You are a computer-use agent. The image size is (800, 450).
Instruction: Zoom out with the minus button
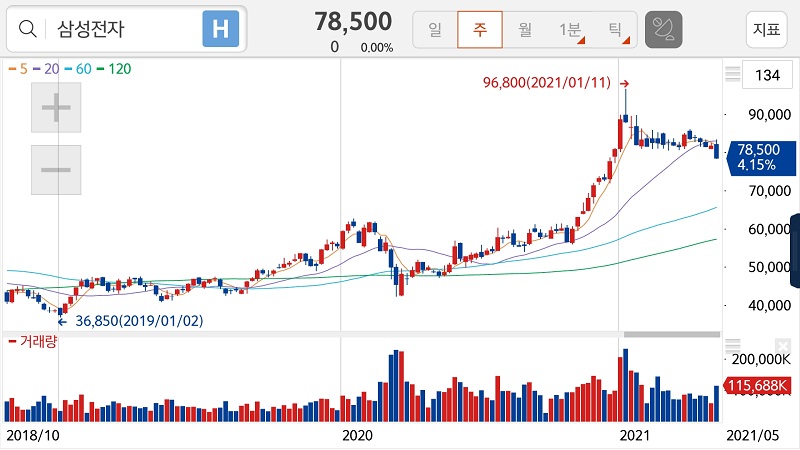point(56,170)
